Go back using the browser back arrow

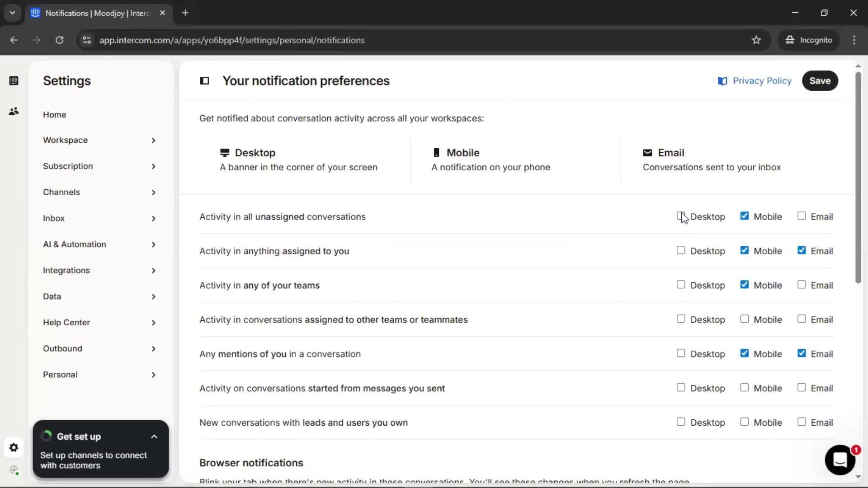[x=14, y=40]
